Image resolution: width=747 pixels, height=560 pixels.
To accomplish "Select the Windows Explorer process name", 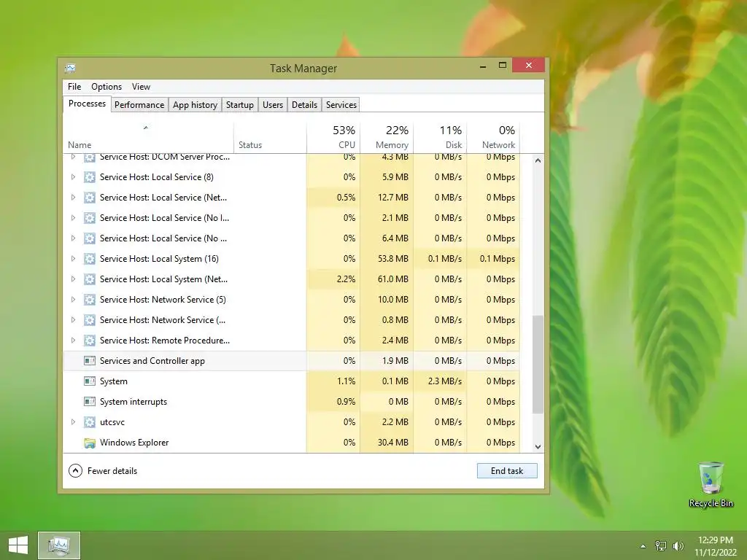I will [x=134, y=443].
